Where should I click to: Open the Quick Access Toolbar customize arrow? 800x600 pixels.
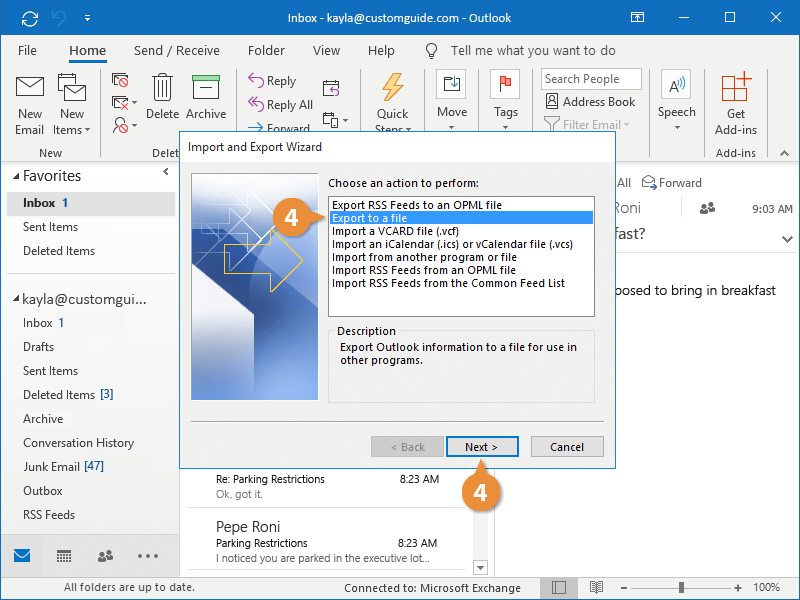click(87, 18)
